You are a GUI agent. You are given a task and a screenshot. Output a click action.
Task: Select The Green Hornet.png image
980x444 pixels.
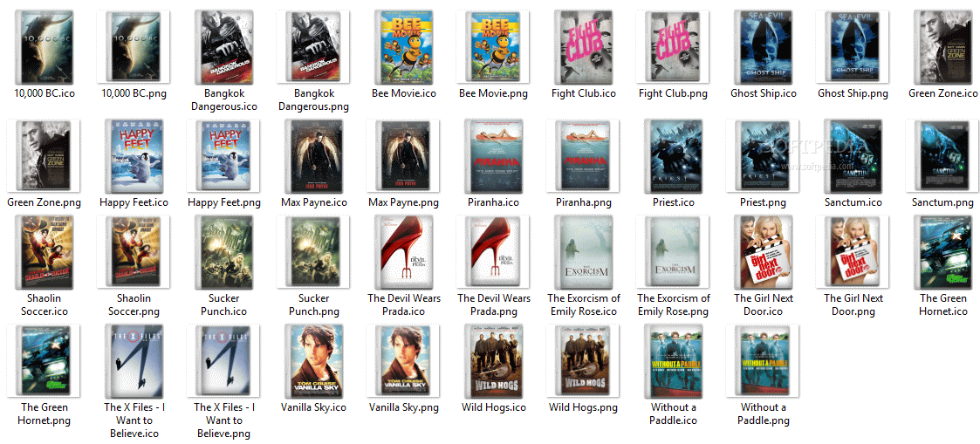click(x=43, y=361)
